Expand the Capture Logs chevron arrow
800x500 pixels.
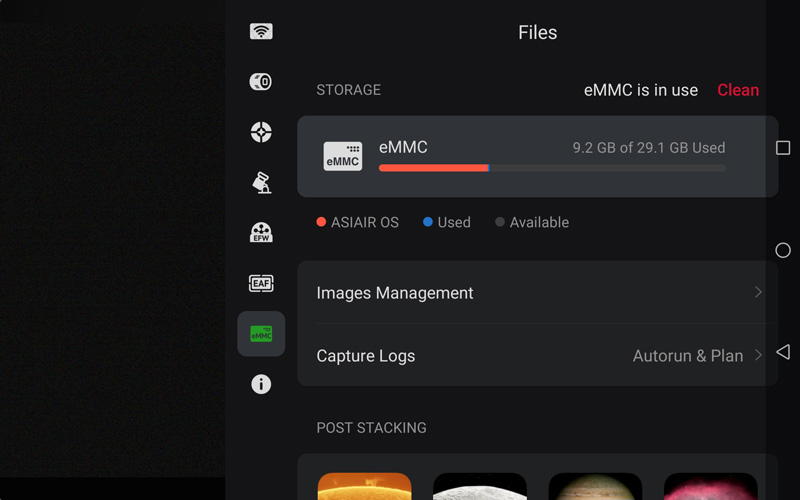click(x=758, y=355)
